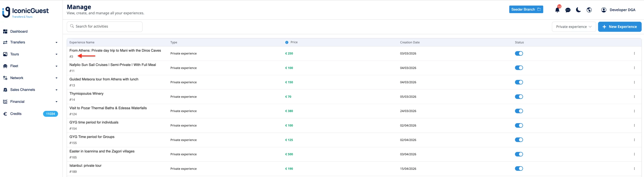This screenshot has width=644, height=177.
Task: Switch off Thymiopoulos Winery status
Action: pos(519,97)
